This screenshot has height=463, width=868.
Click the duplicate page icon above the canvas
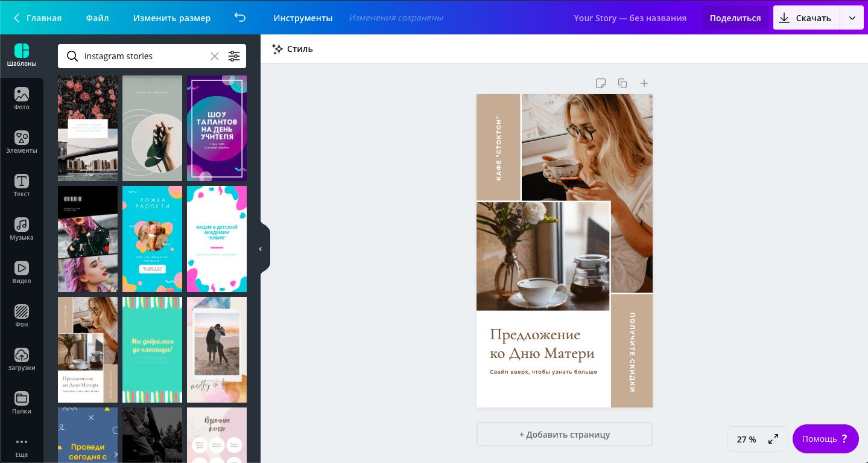click(622, 83)
